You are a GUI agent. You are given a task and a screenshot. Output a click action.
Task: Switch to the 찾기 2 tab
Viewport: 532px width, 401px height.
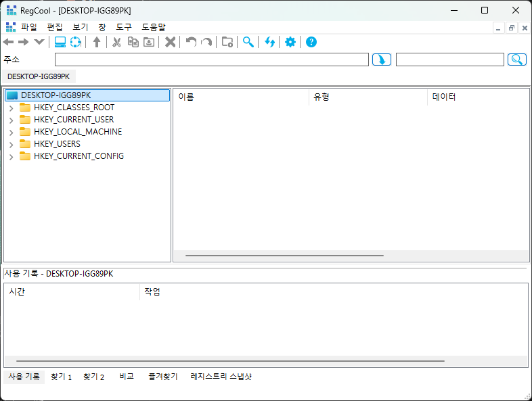click(x=93, y=377)
